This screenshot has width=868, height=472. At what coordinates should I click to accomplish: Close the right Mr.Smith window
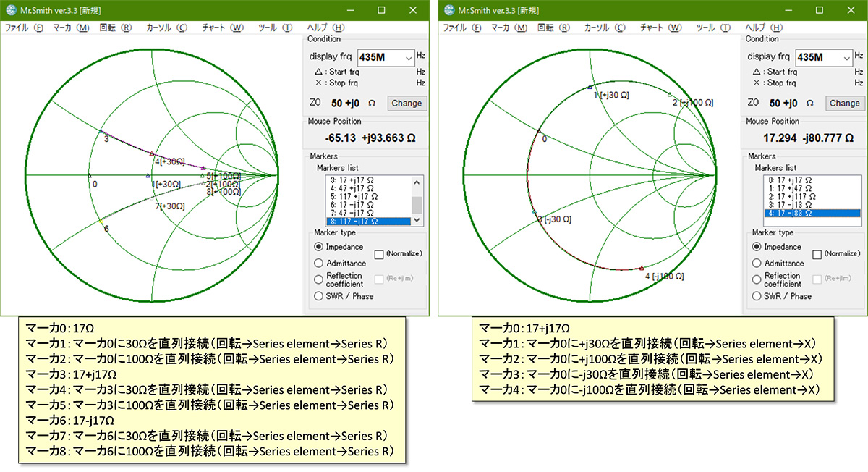click(x=851, y=10)
